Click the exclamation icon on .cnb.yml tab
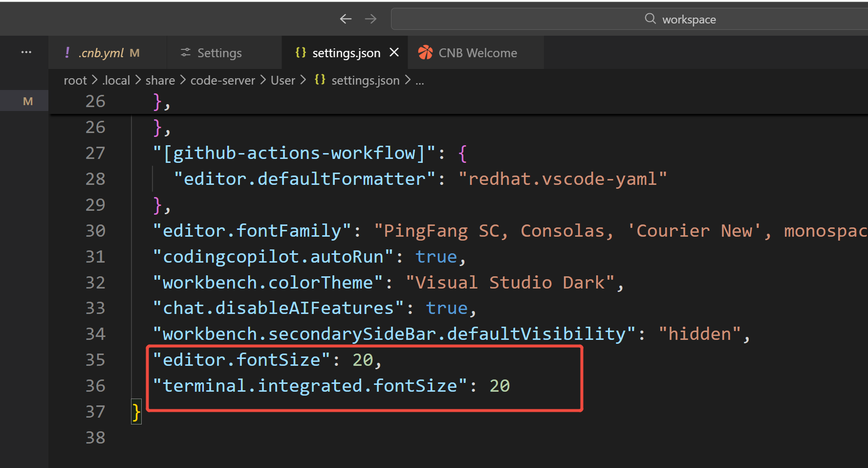Image resolution: width=868 pixels, height=468 pixels. pos(67,52)
